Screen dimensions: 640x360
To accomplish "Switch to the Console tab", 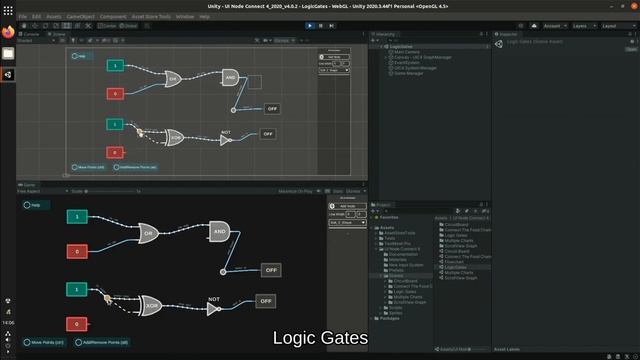I will [29, 34].
